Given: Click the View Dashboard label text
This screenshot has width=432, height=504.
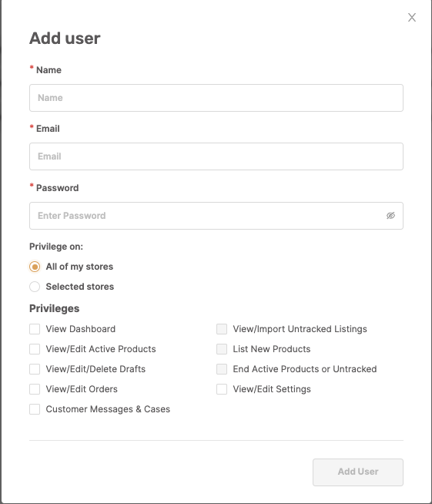Looking at the screenshot, I should point(81,329).
